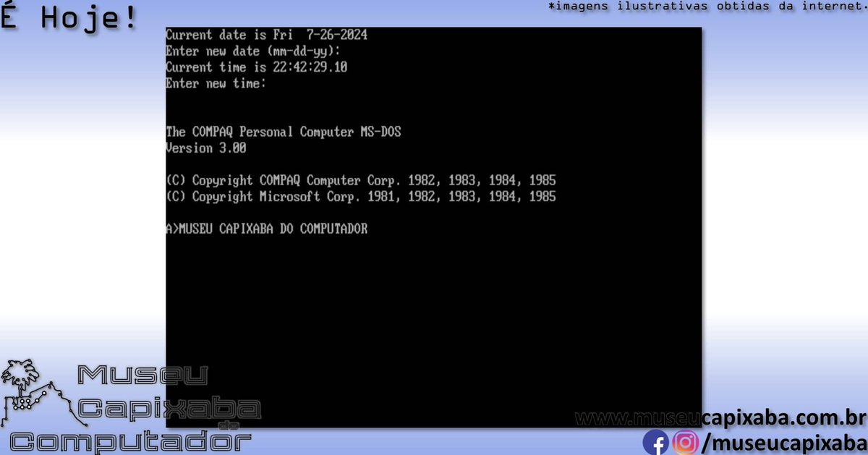Click the 'Enter new date (mm-dd-yy):' prompt
This screenshot has height=455, width=868.
253,51
